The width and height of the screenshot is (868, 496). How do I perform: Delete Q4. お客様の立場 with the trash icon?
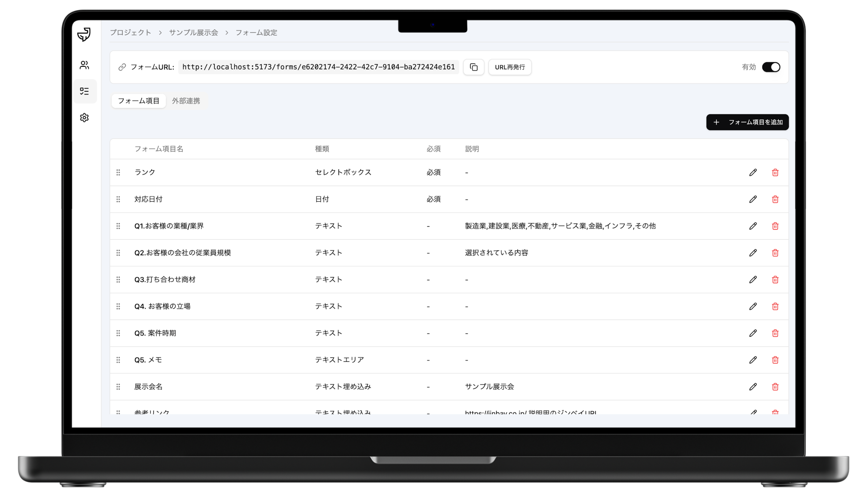point(775,306)
